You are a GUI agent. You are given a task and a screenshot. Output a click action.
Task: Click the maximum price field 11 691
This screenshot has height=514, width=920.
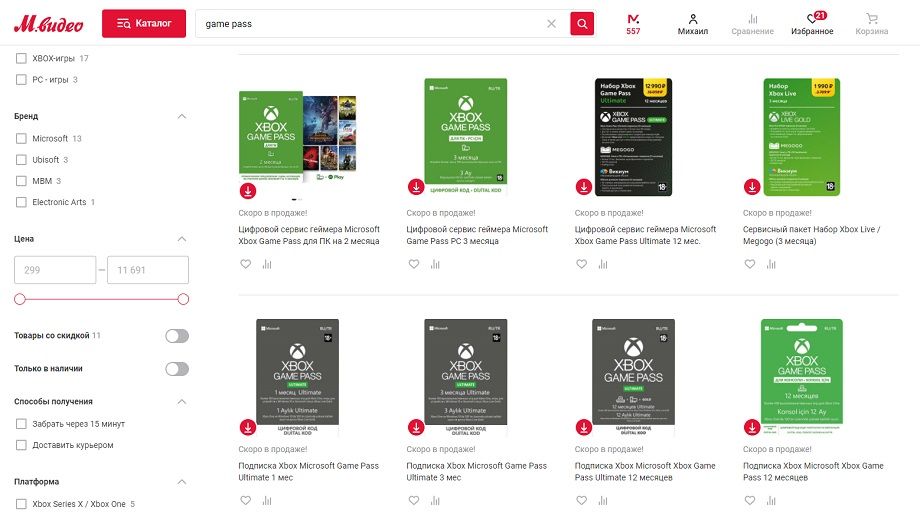pyautogui.click(x=148, y=270)
